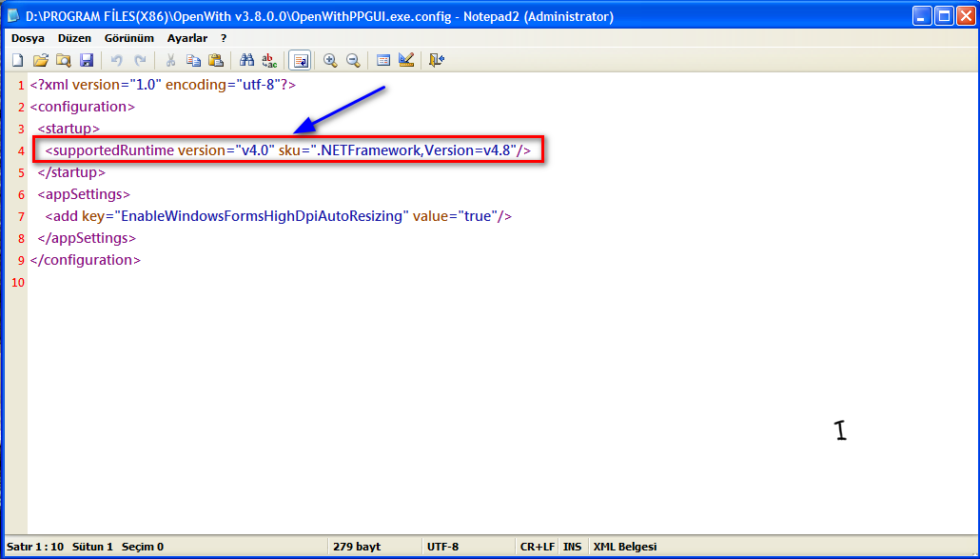
Task: Open Find with binoculars icon
Action: point(246,60)
